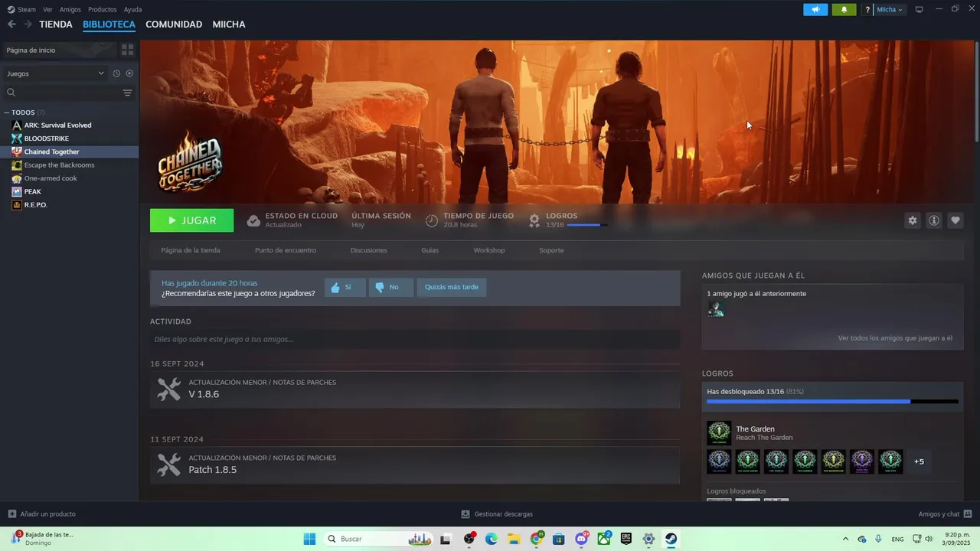Click the Windows Start button
This screenshot has width=980, height=551.
pyautogui.click(x=310, y=539)
